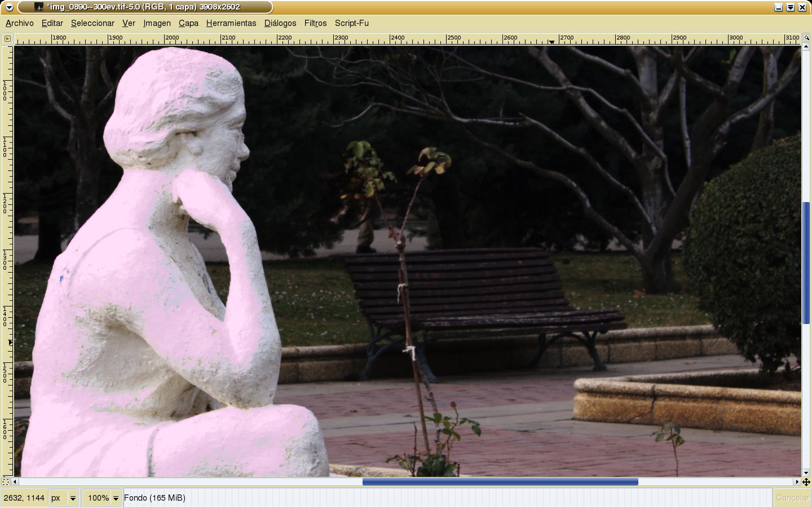
Task: Click the navigation preview cross icon
Action: [806, 482]
